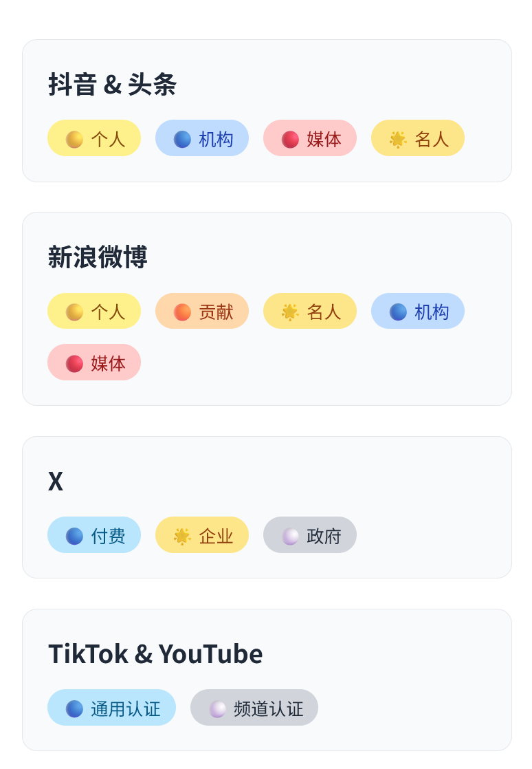Click the gold star badge icon beside 名人 under 抖音 & 头条
The height and width of the screenshot is (769, 532).
point(398,139)
